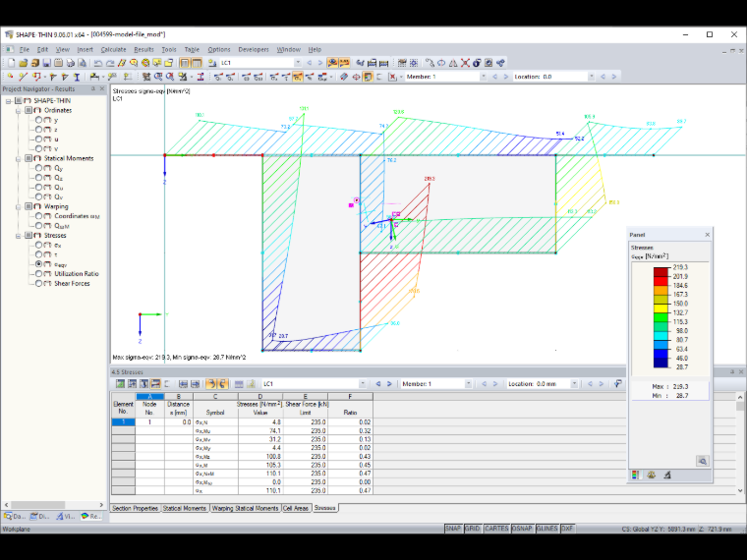Click the DXF status bar button
Viewport: 747px width, 560px height.
coord(567,529)
